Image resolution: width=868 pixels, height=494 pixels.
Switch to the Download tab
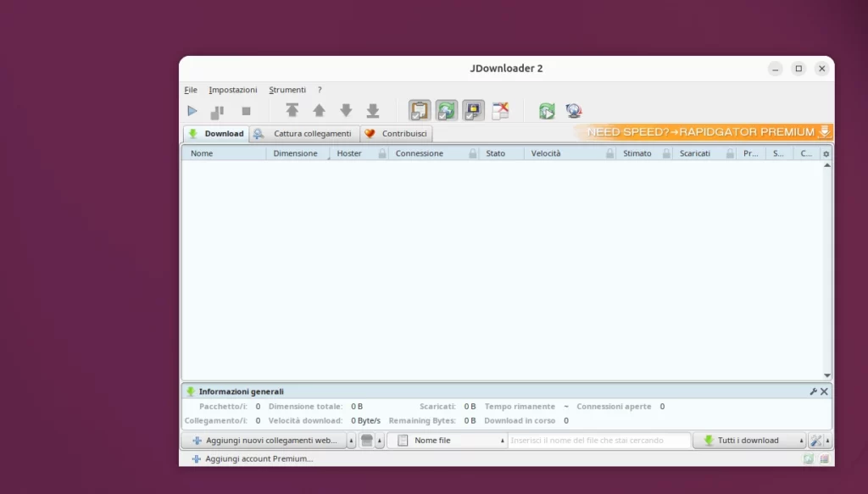pos(216,133)
